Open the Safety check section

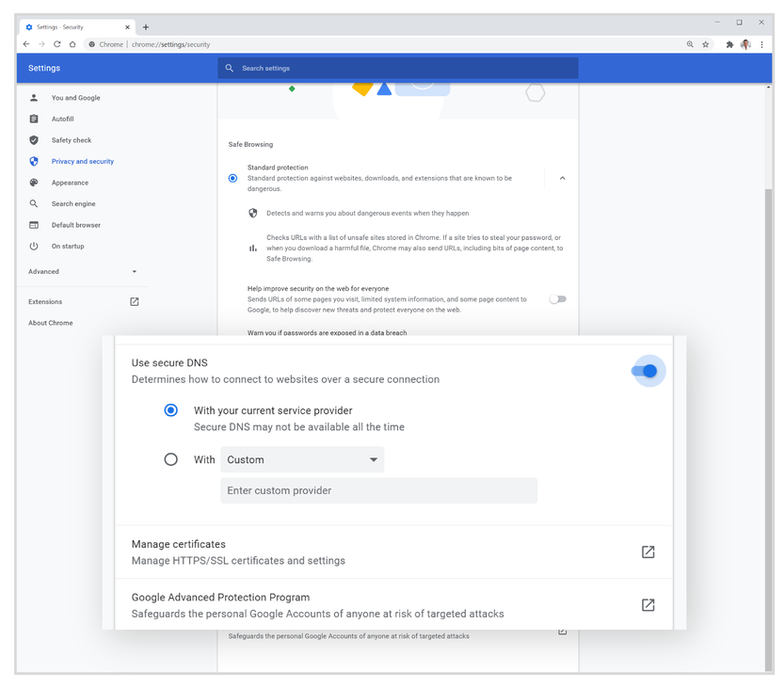(72, 140)
